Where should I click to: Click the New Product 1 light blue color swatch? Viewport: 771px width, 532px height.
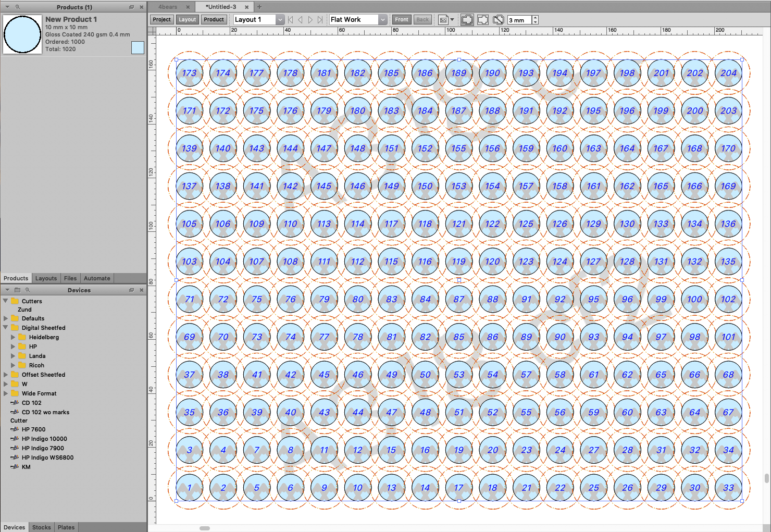(x=138, y=47)
